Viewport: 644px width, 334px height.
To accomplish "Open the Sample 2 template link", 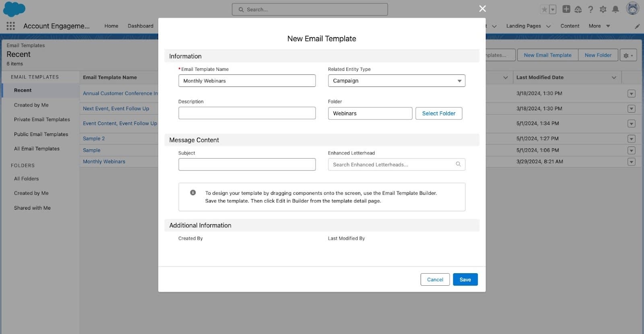I will pos(94,138).
